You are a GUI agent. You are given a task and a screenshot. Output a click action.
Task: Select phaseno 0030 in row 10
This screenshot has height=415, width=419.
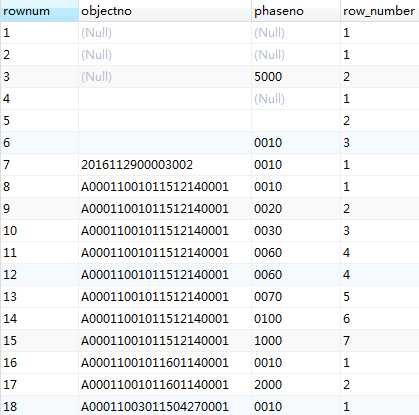(296, 231)
